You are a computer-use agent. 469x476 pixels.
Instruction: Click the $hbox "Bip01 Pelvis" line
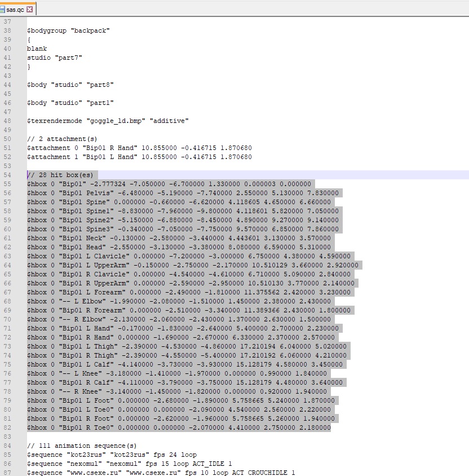click(183, 193)
